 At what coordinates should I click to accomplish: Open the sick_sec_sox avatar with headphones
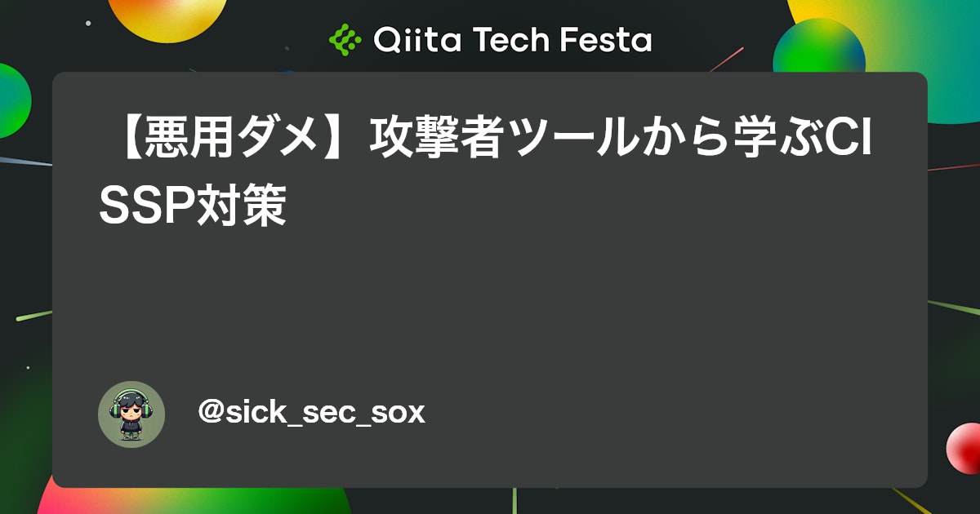[x=131, y=414]
